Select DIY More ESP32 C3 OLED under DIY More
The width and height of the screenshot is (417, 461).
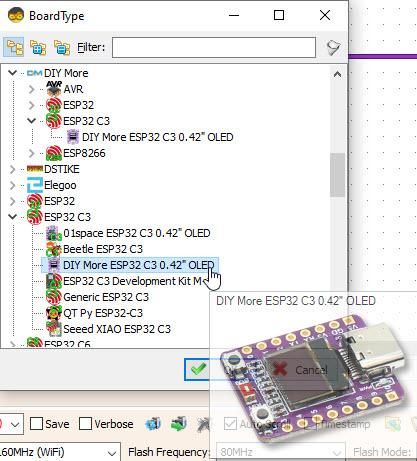(x=157, y=137)
